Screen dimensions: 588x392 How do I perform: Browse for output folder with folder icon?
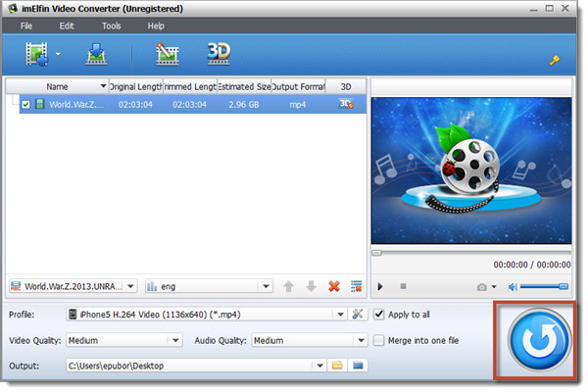337,365
